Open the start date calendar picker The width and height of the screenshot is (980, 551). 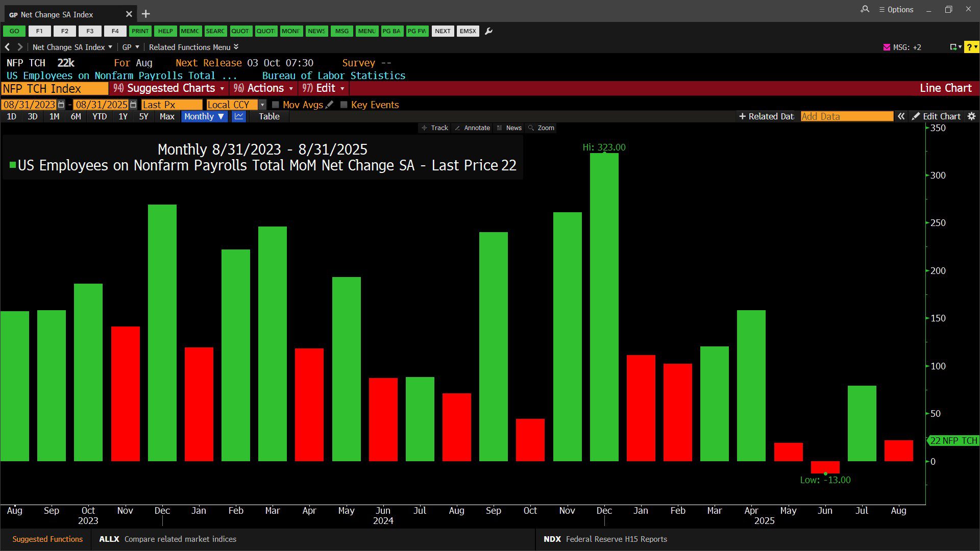[61, 105]
